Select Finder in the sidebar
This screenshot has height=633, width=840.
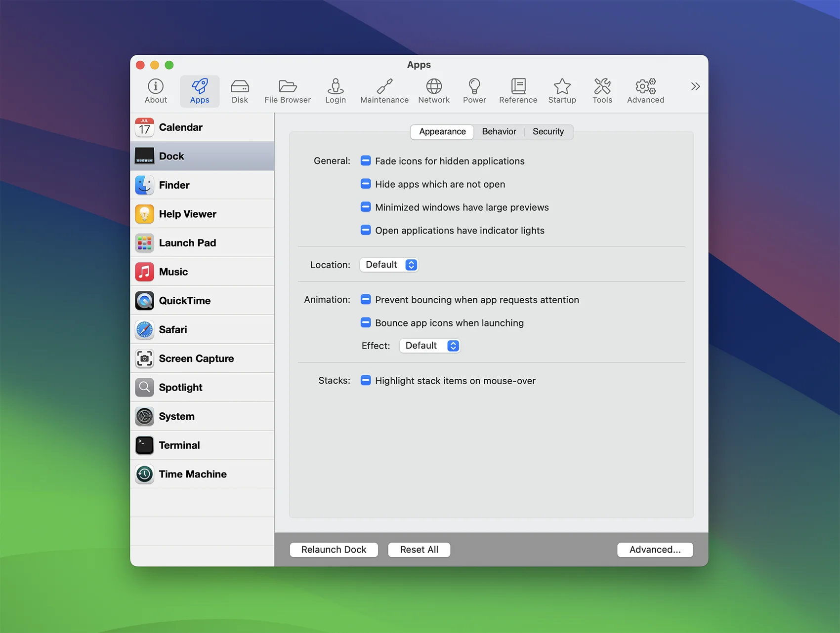point(202,185)
